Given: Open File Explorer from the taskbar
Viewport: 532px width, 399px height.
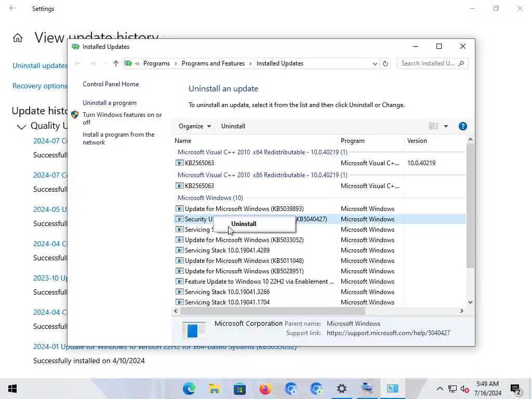Looking at the screenshot, I should [x=215, y=389].
